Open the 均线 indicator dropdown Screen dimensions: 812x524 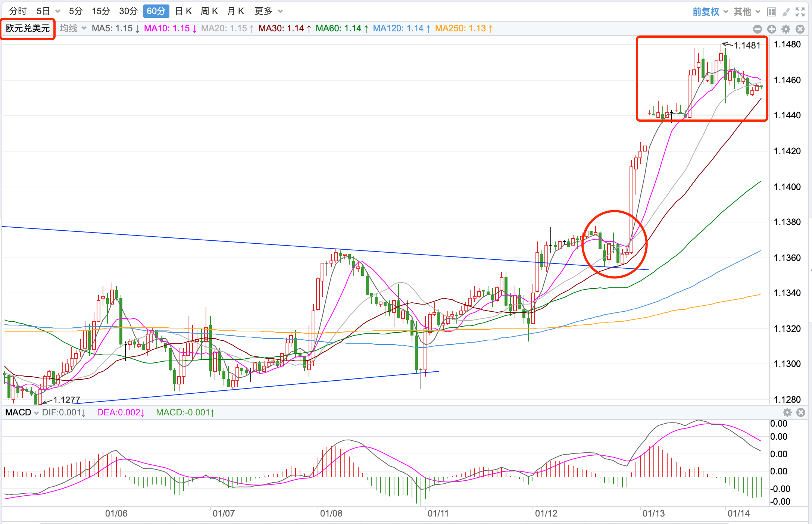tap(73, 28)
